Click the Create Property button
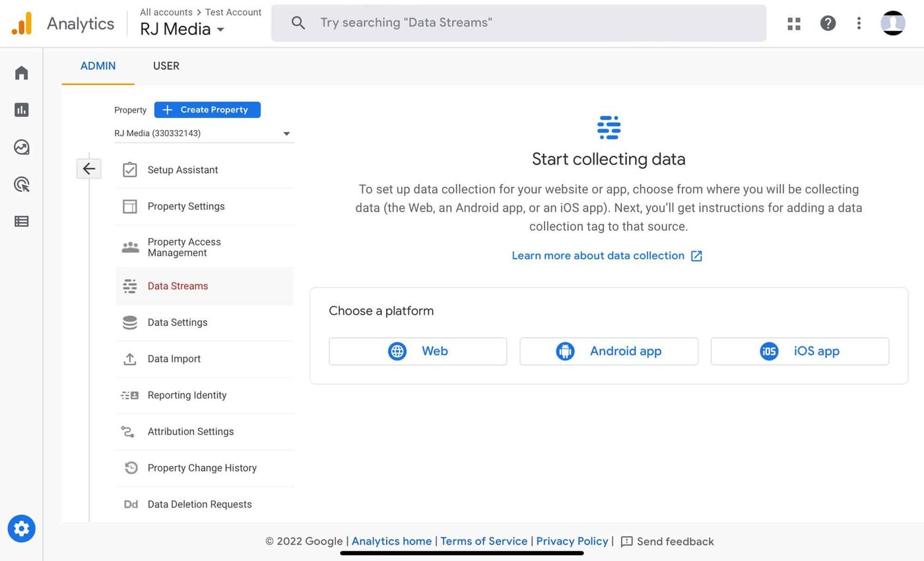The width and height of the screenshot is (924, 561). [207, 110]
